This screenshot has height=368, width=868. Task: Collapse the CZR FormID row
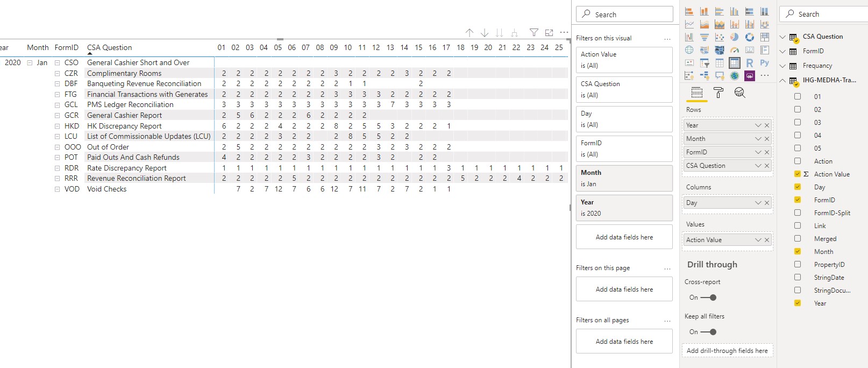coord(57,73)
